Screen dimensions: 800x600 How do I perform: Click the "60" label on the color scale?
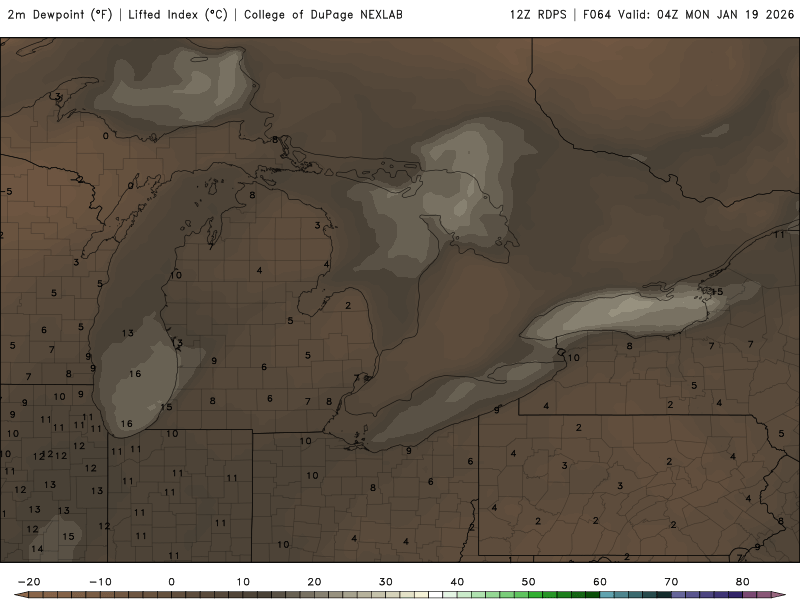pos(600,582)
